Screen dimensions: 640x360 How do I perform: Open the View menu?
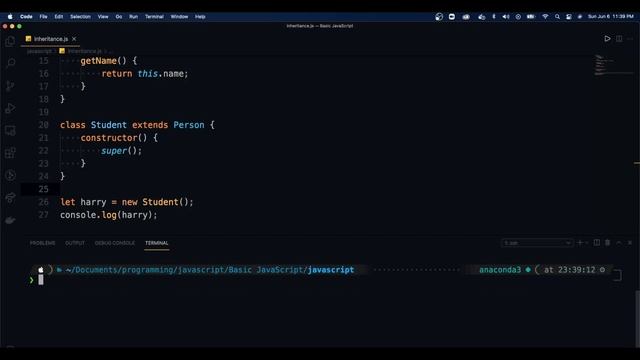click(x=103, y=17)
